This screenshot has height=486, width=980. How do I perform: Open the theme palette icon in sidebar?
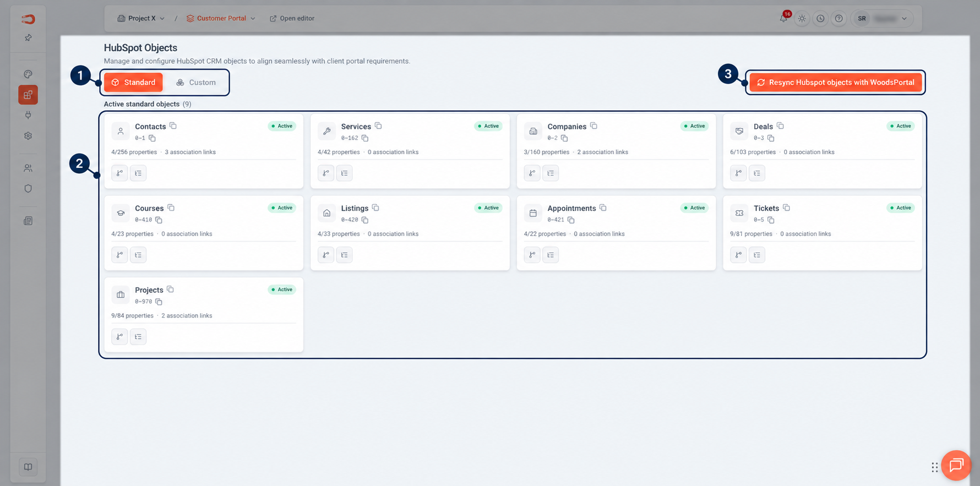pos(28,74)
